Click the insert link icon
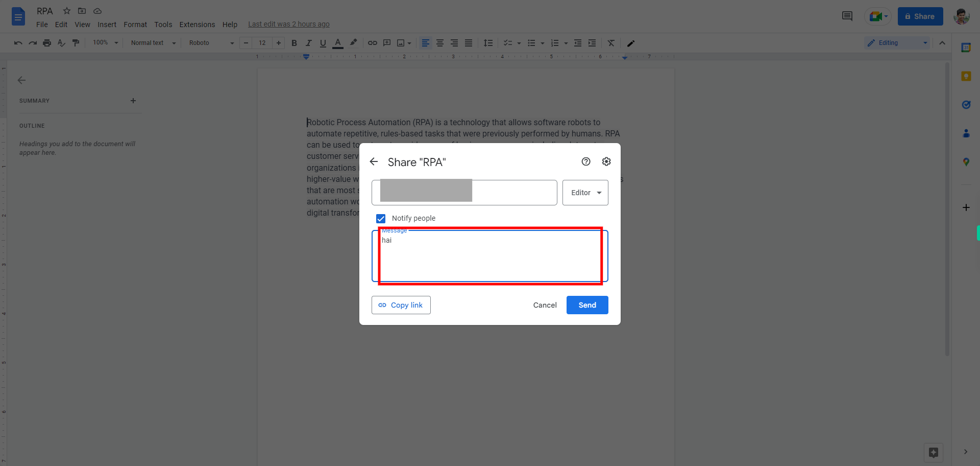The image size is (980, 466). pos(373,43)
